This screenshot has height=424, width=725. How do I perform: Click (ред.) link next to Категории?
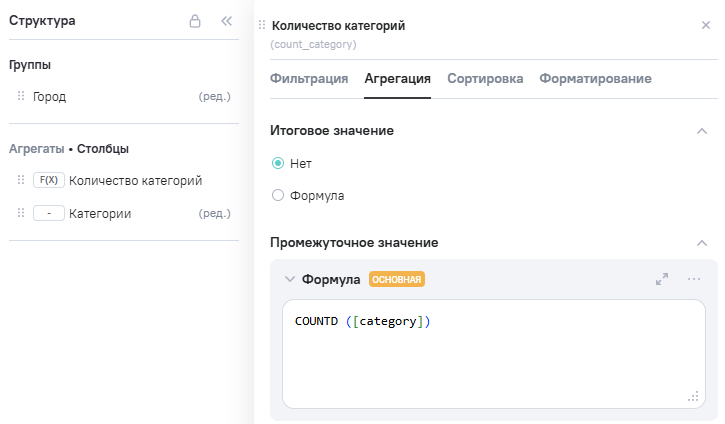(215, 214)
